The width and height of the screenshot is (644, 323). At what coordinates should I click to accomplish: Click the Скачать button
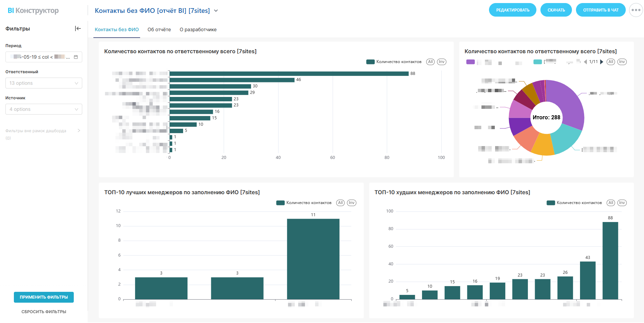point(556,10)
